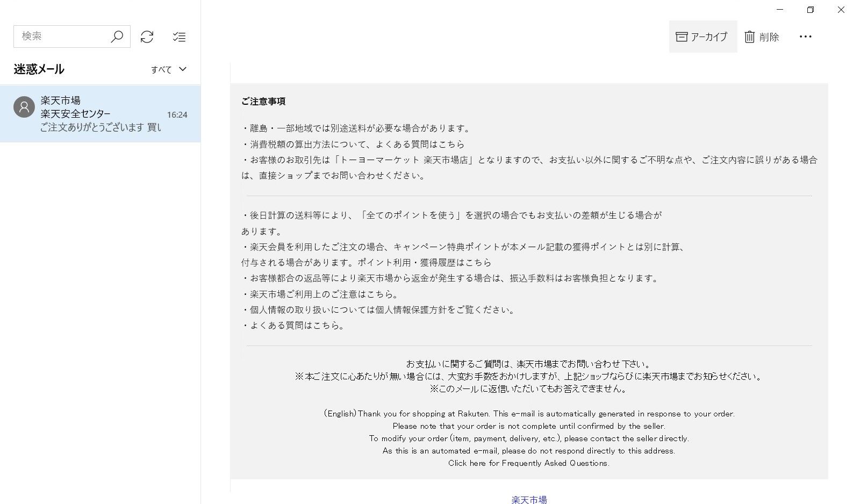Click 楽天市場ご利用上のご注意はこちら line
This screenshot has width=853, height=504.
click(320, 294)
